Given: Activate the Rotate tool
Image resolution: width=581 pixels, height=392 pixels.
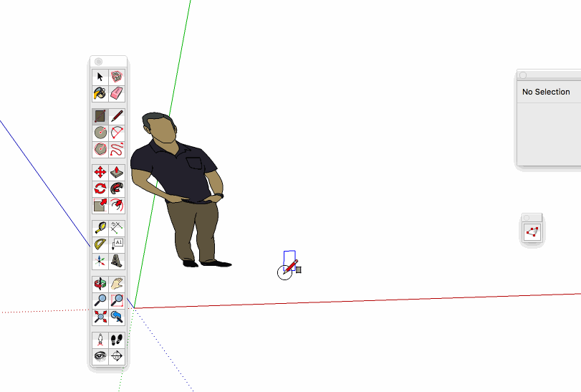Looking at the screenshot, I should (x=100, y=188).
